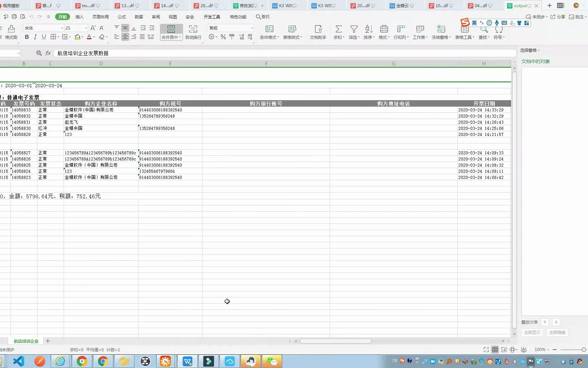588x368 pixels.
Task: Toggle horizontal center alignment
Action: tap(125, 37)
